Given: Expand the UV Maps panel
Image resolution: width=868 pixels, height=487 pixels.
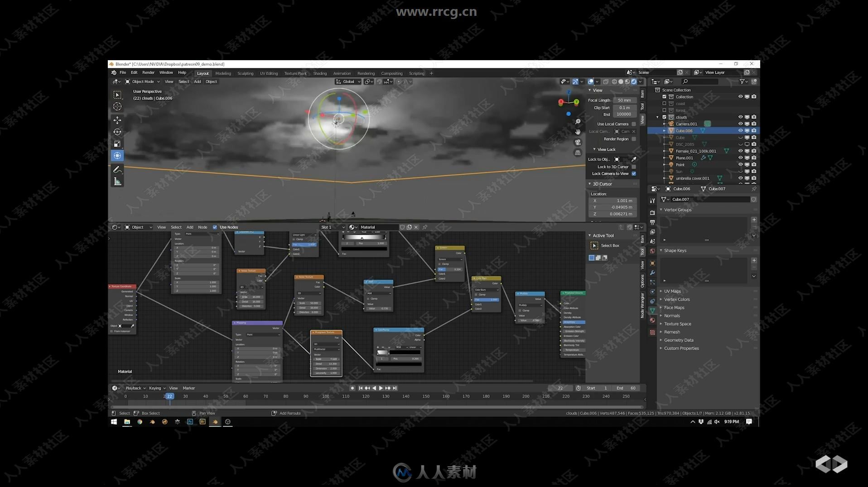Looking at the screenshot, I should tap(672, 291).
